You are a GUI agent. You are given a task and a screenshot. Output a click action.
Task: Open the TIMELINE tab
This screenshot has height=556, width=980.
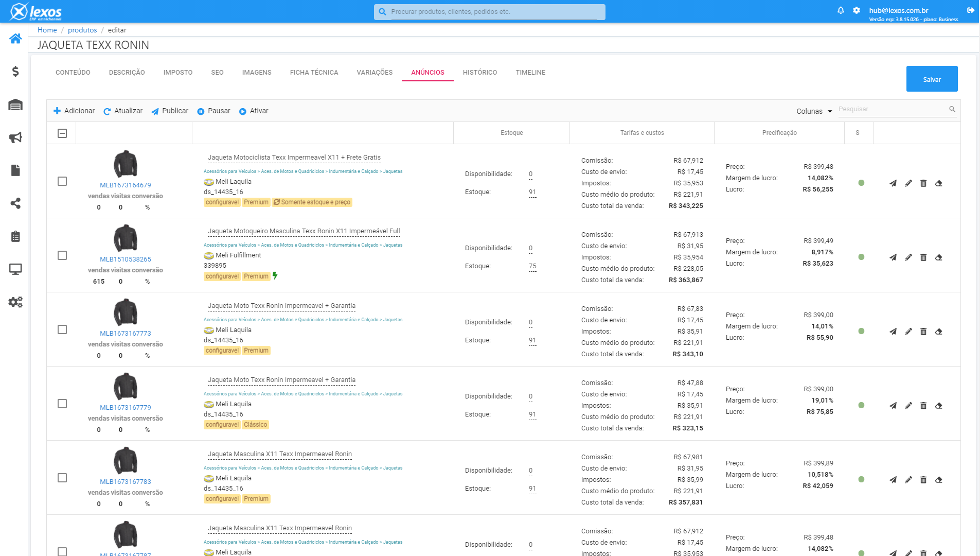pyautogui.click(x=530, y=73)
